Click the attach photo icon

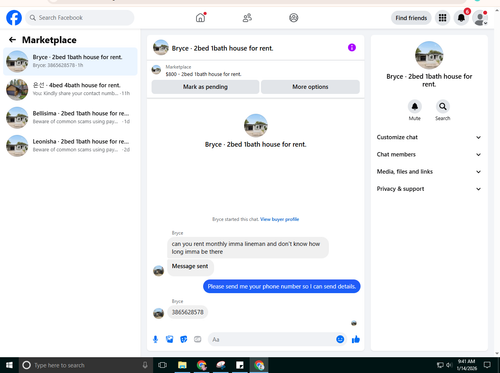[170, 339]
